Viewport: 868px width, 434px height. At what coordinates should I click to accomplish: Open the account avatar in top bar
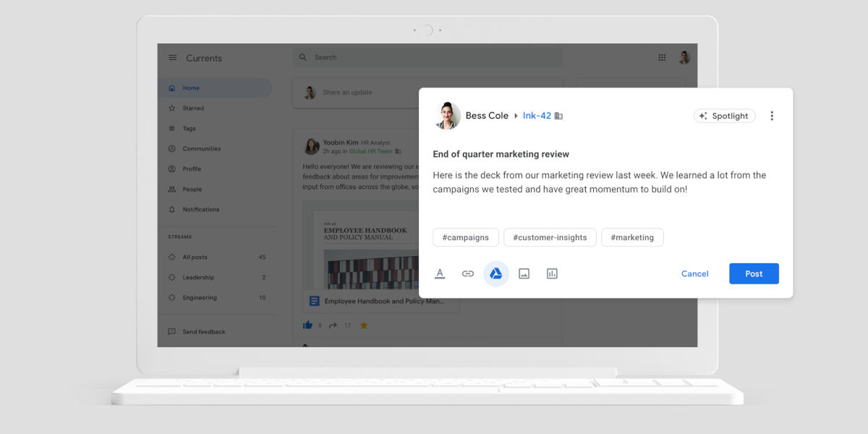coord(684,58)
